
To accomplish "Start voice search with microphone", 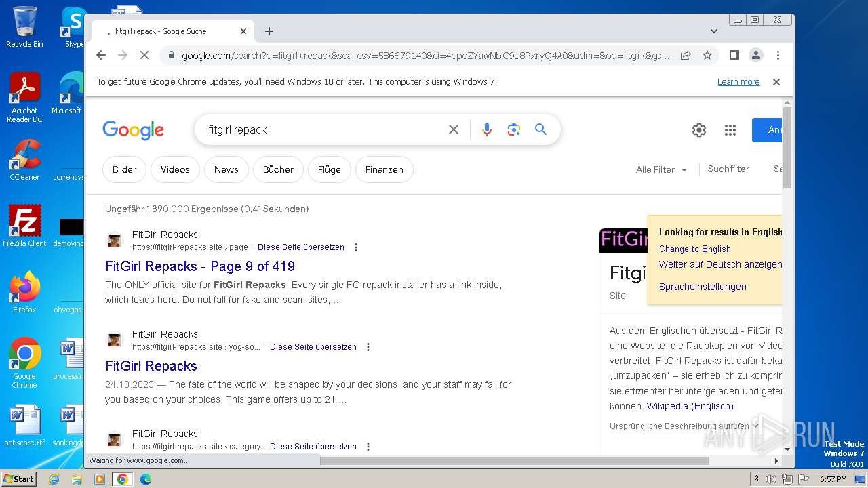I will pyautogui.click(x=486, y=129).
